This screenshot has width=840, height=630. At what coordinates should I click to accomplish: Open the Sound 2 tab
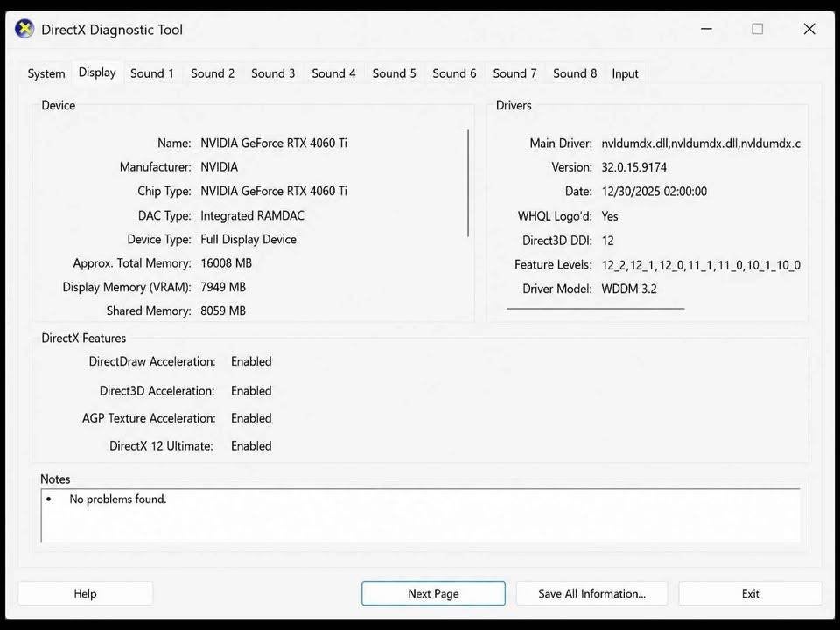tap(213, 73)
